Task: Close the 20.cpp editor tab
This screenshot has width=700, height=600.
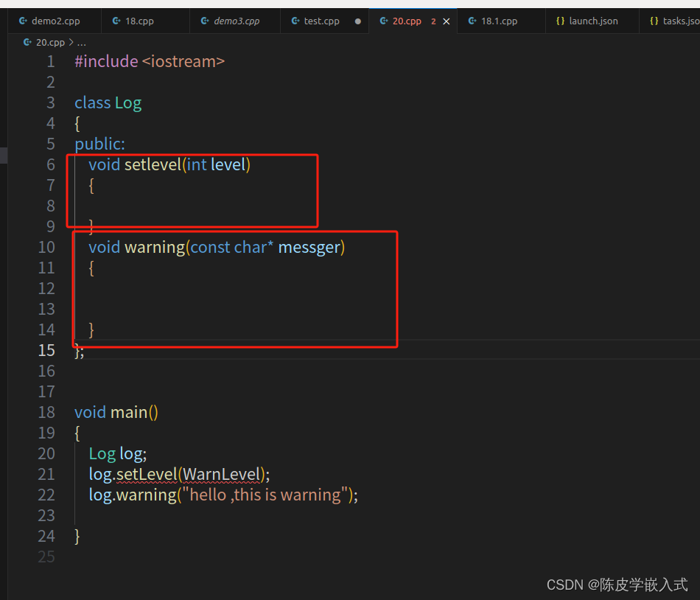Action: tap(446, 21)
